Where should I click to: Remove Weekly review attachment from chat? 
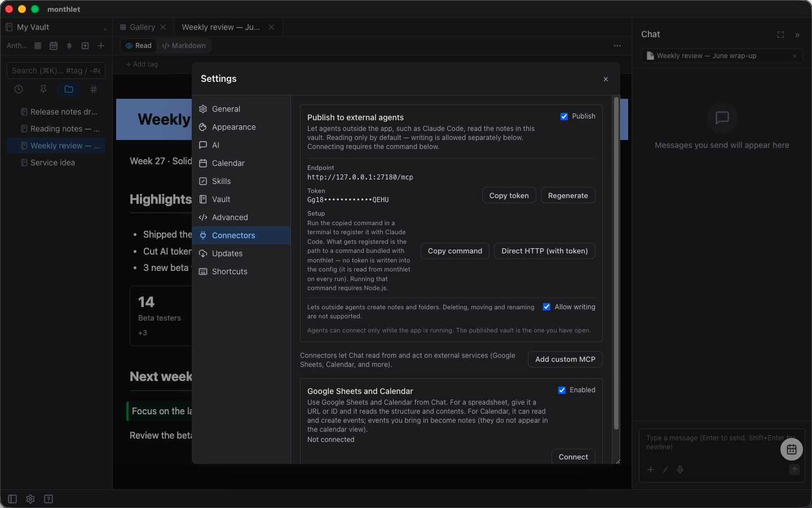tap(795, 56)
